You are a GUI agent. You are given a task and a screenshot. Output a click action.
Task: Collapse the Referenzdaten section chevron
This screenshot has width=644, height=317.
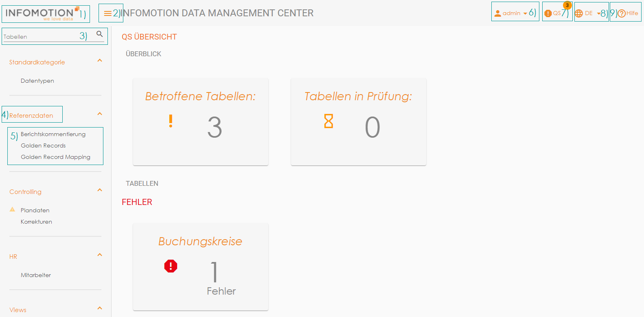(x=100, y=114)
